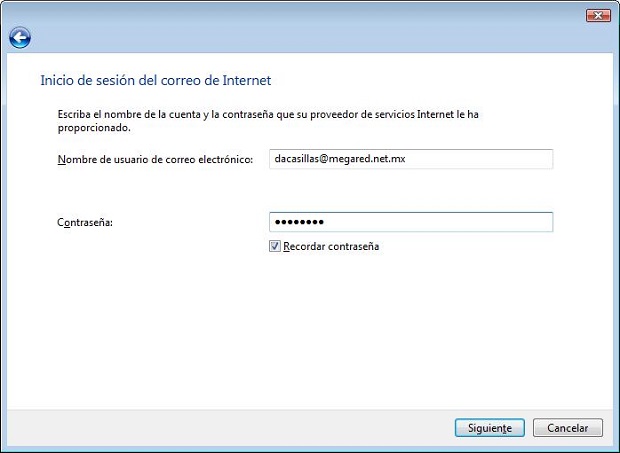This screenshot has width=620, height=453.
Task: Click the Escriba el nombre de la cuenta instructions
Action: 268,121
